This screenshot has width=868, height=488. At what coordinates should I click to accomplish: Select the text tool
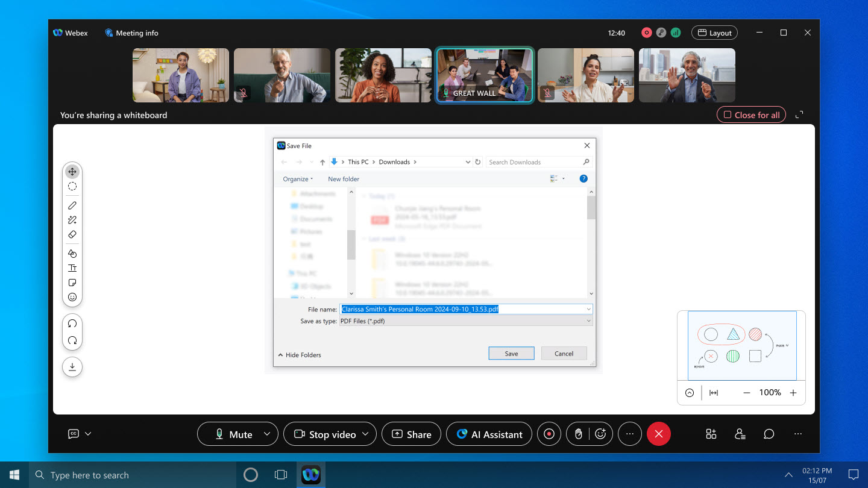coord(72,268)
